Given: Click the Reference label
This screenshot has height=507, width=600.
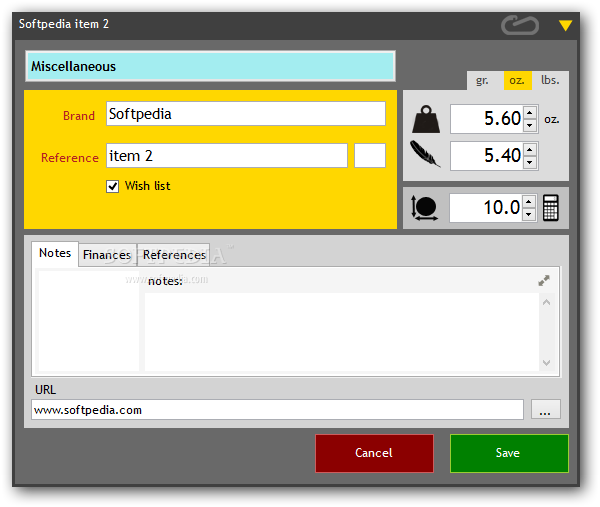Looking at the screenshot, I should click(70, 158).
